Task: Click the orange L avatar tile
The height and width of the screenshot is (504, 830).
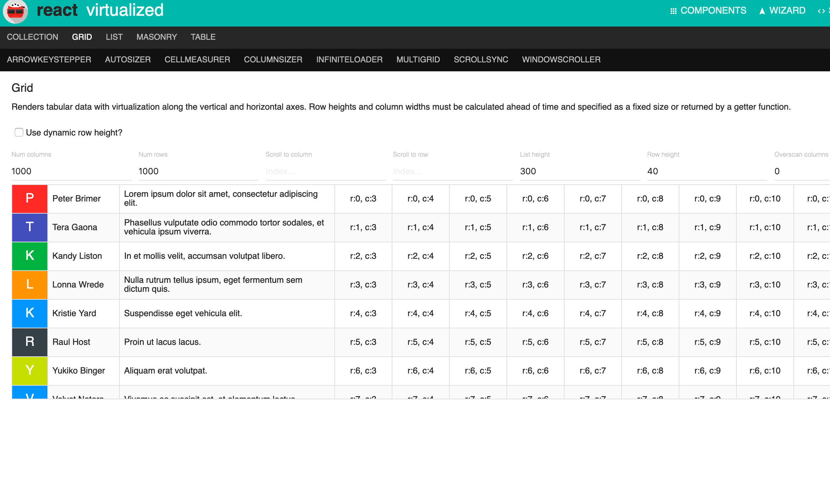Action: [30, 285]
